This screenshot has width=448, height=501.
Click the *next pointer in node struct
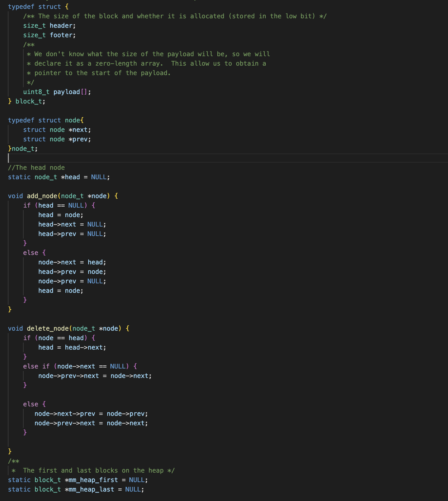click(x=80, y=130)
